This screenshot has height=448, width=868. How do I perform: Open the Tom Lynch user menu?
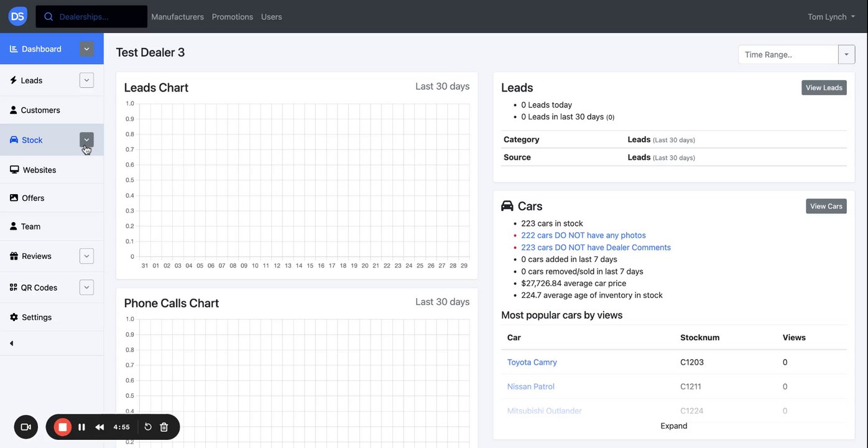[x=831, y=17]
